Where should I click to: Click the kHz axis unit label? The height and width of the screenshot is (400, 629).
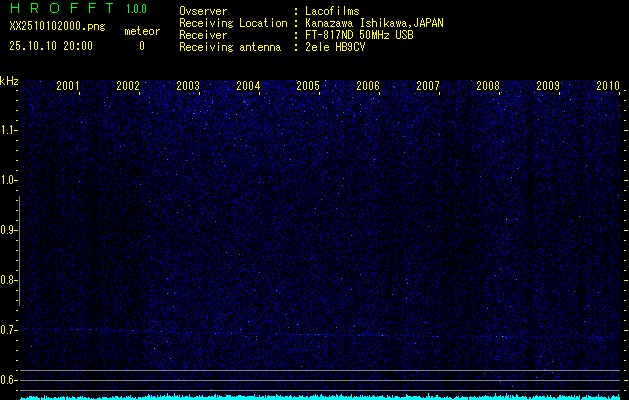pos(9,81)
